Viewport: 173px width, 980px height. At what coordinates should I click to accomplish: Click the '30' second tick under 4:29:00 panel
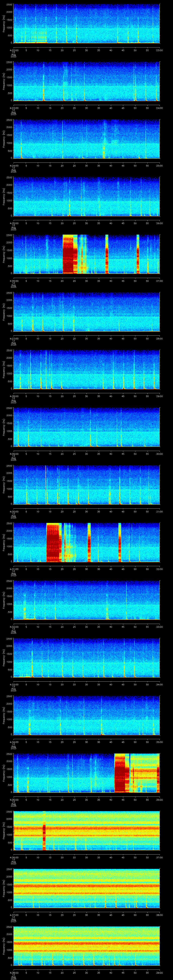[86, 454]
